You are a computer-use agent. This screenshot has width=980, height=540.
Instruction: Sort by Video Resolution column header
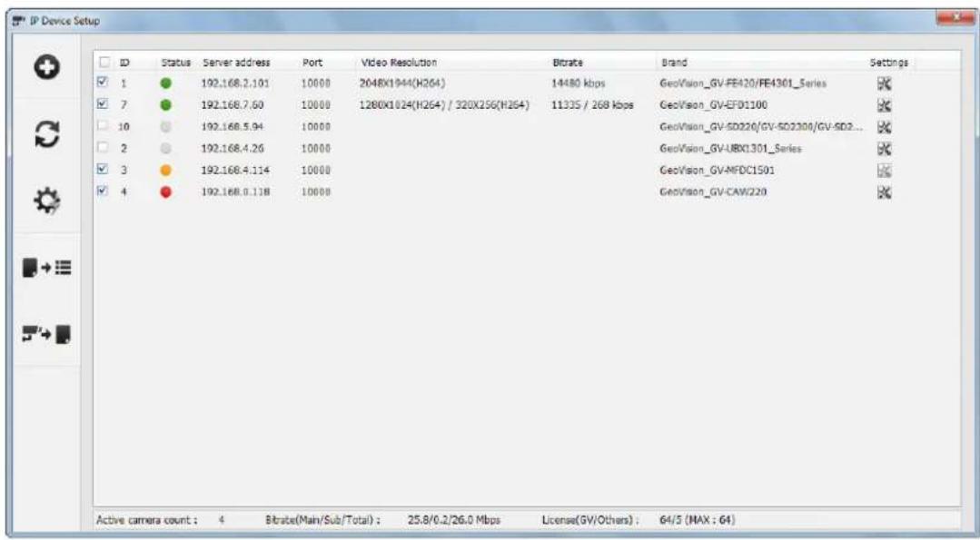coord(399,63)
